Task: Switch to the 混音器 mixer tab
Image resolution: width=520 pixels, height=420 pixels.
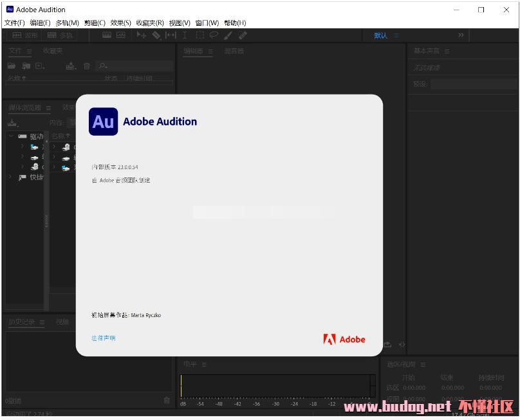Action: 234,51
